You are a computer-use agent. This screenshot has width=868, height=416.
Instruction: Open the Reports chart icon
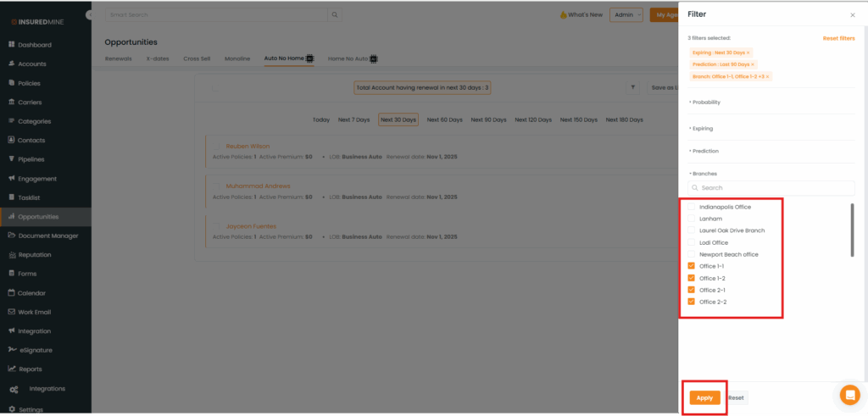pyautogui.click(x=12, y=369)
